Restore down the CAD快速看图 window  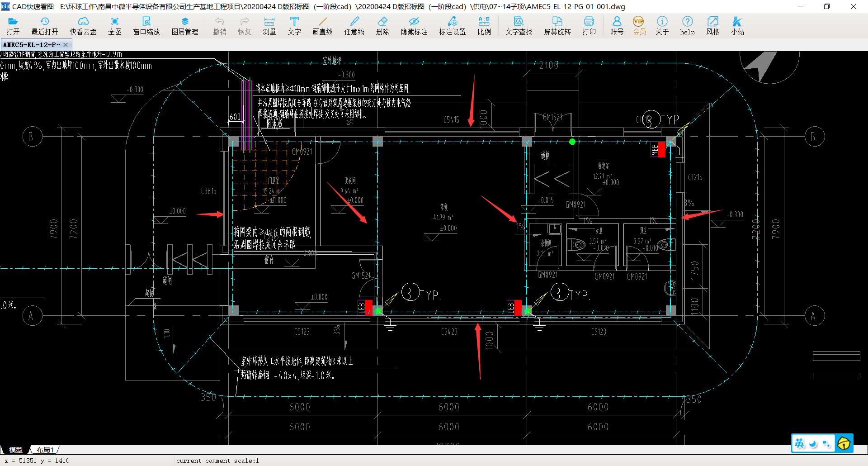827,6
